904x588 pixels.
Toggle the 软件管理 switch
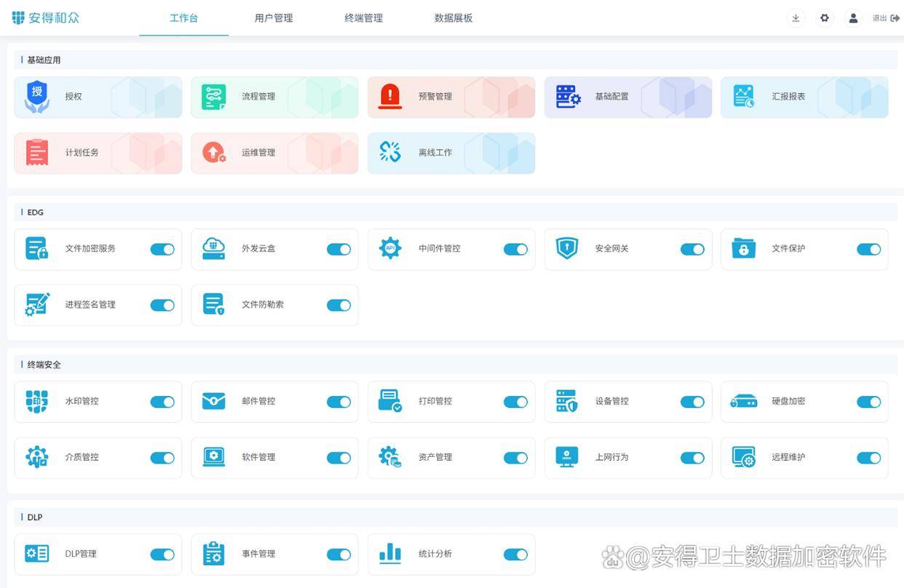click(339, 458)
